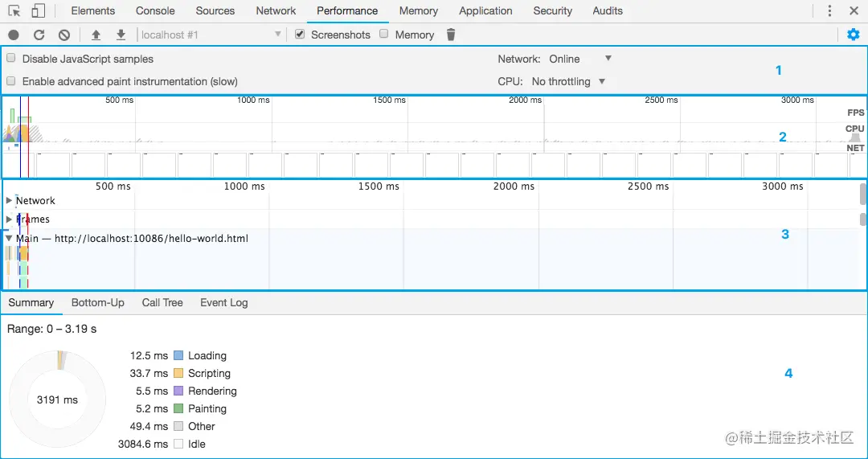
Task: Click the blue Loading color swatch
Action: (178, 355)
